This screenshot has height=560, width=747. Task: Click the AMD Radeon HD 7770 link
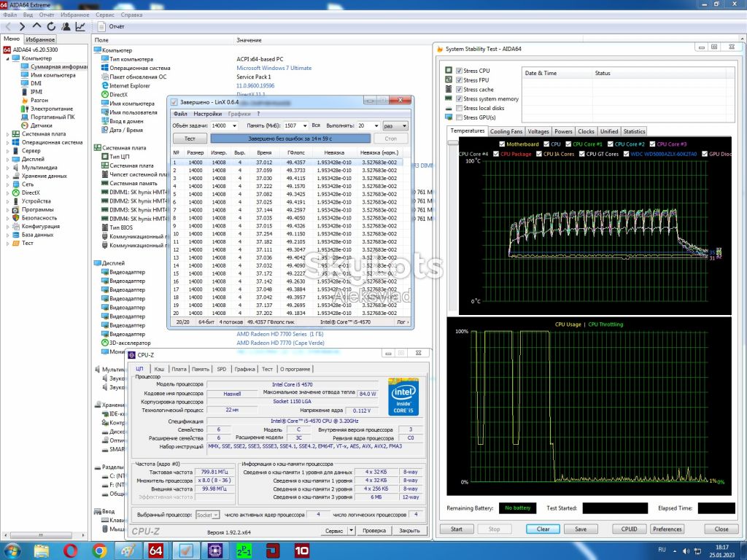(280, 343)
